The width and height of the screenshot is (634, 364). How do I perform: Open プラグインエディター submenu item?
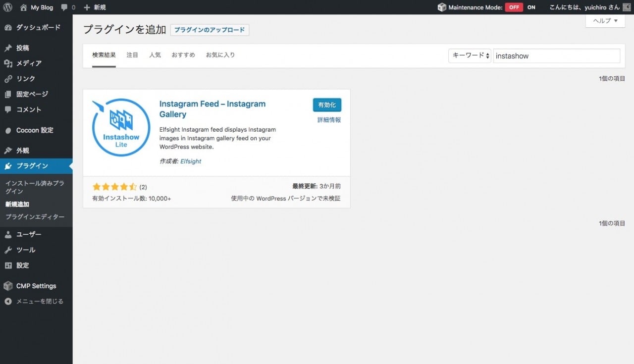(x=35, y=217)
